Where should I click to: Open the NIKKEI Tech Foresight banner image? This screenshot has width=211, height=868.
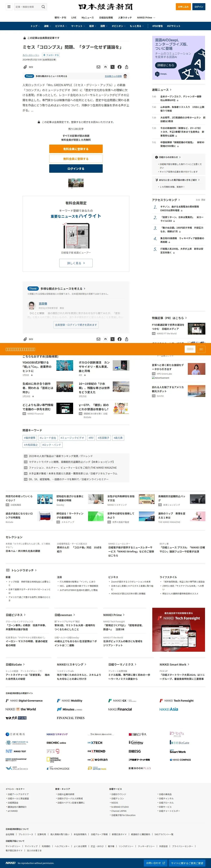179,630
